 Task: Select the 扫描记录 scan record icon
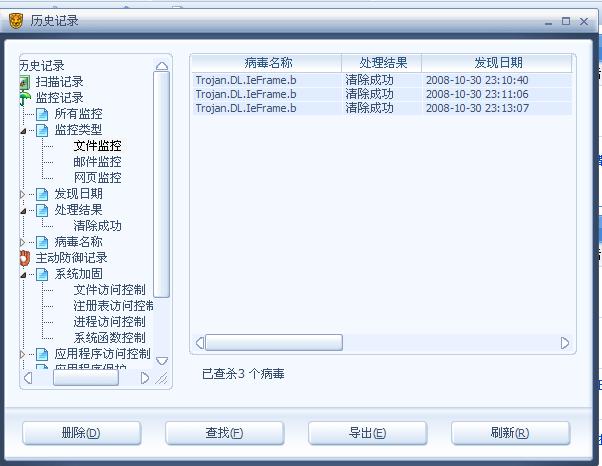[x=24, y=82]
